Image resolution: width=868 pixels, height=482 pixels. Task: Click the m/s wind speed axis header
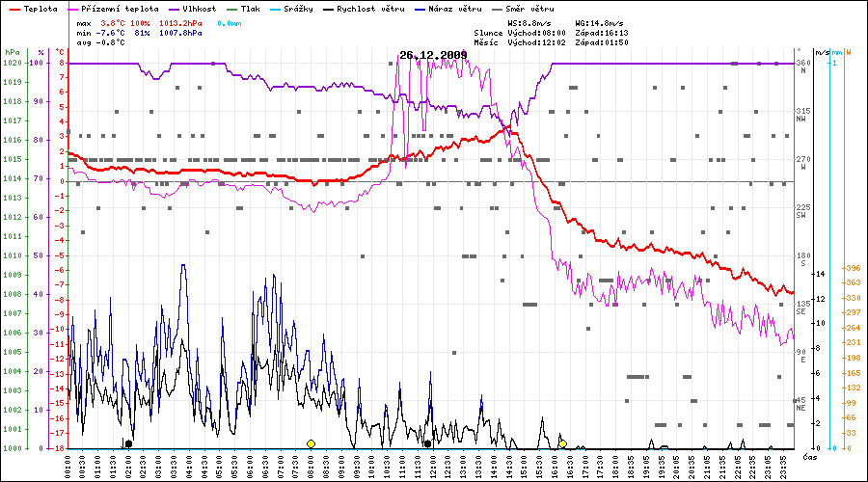point(822,51)
